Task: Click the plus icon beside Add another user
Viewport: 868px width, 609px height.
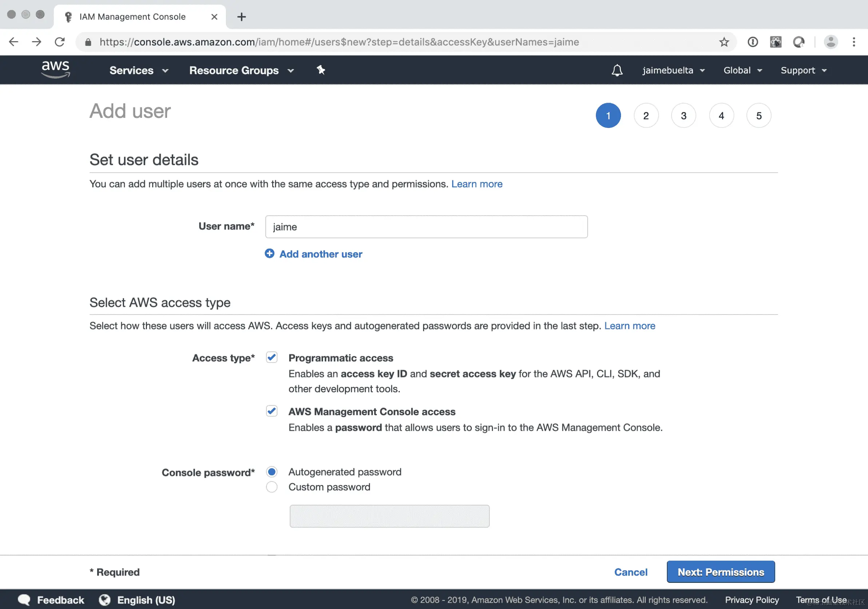Action: click(269, 253)
